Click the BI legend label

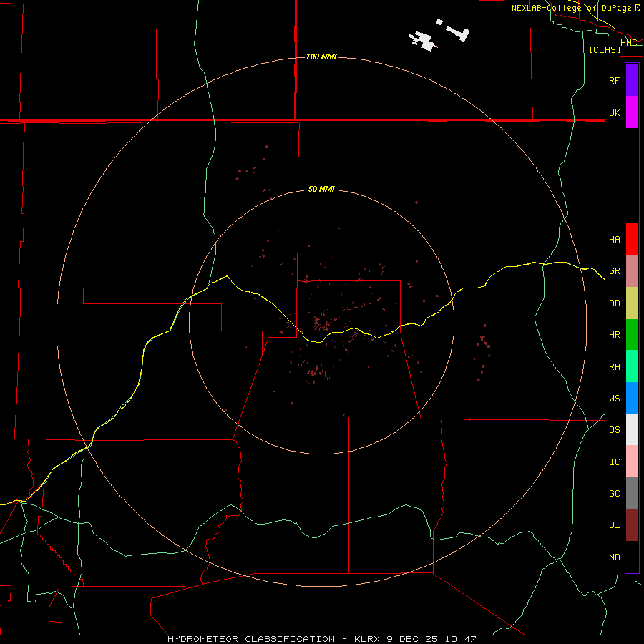[614, 525]
